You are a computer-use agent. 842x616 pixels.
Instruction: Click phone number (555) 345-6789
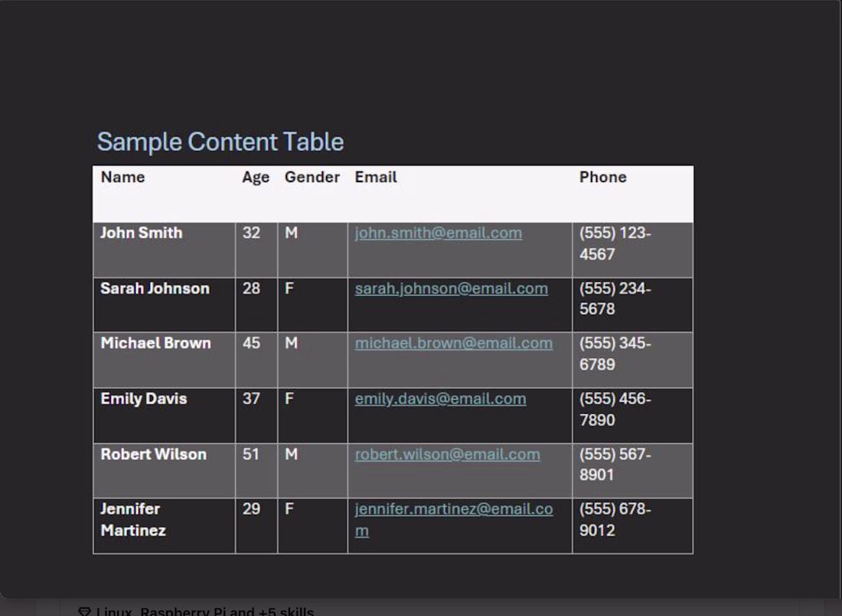click(615, 354)
